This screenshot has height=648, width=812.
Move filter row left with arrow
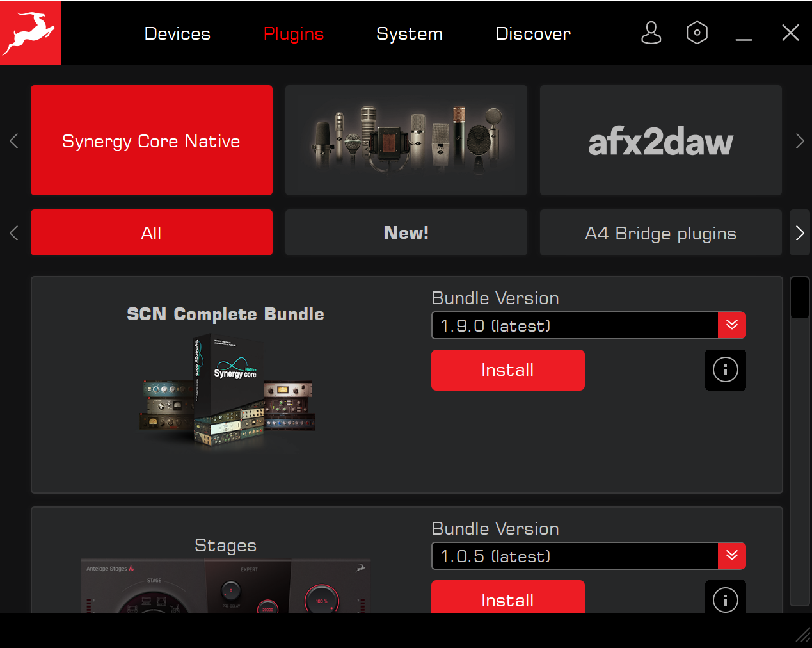tap(14, 233)
